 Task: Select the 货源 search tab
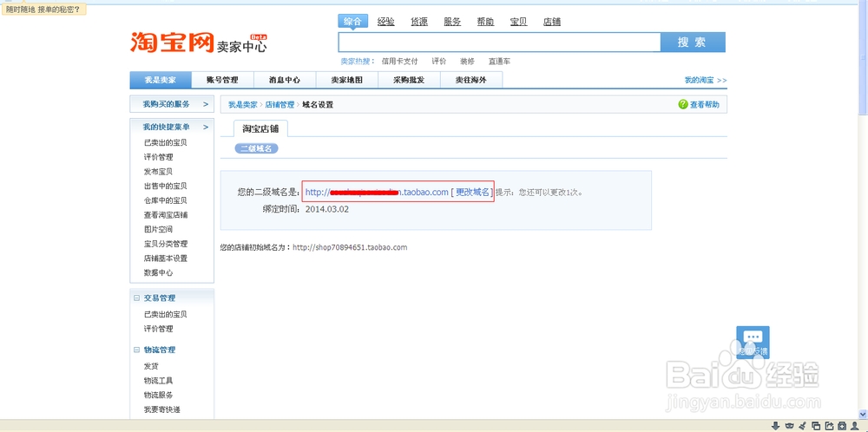click(x=419, y=22)
